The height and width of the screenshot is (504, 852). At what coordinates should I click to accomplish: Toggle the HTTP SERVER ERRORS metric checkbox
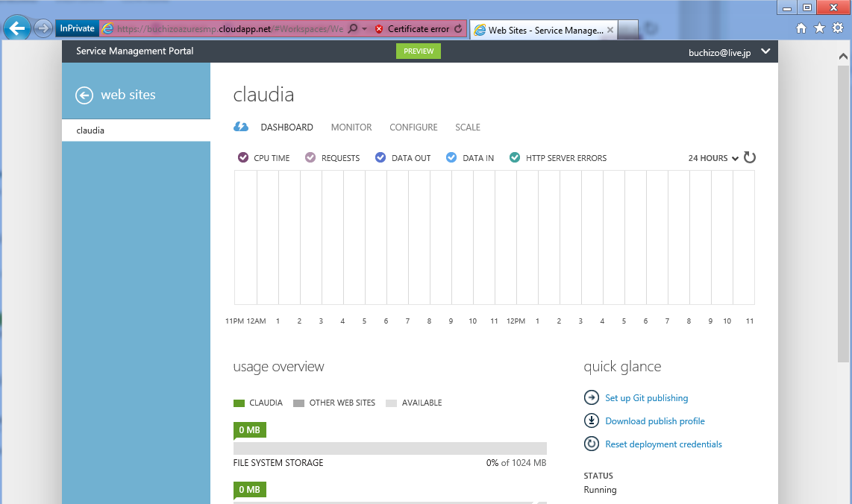[x=515, y=157]
